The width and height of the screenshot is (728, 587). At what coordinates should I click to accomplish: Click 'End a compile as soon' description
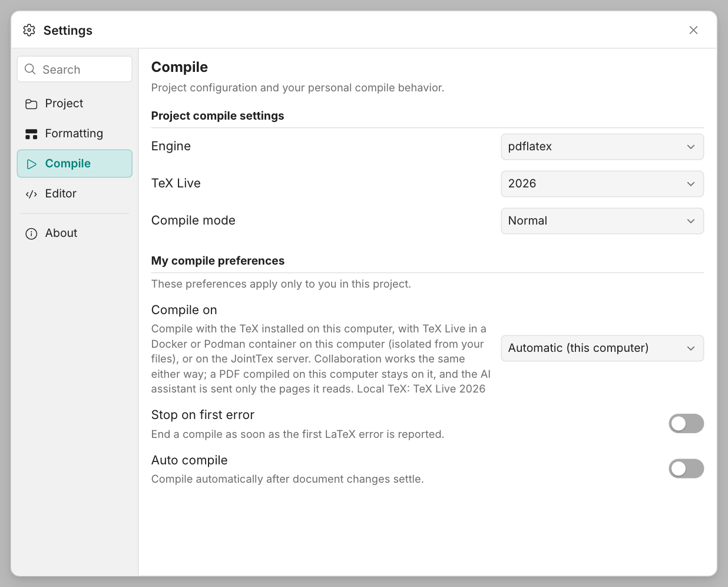pyautogui.click(x=297, y=434)
